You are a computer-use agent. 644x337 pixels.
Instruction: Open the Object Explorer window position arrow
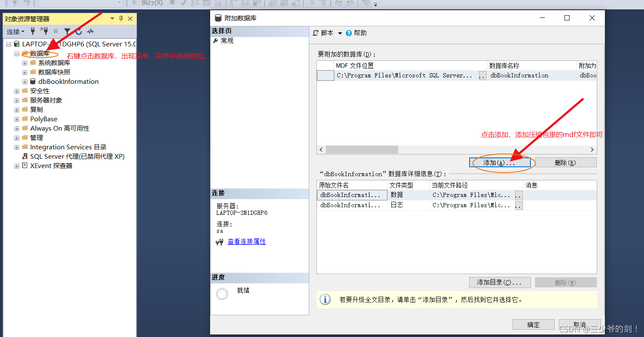pyautogui.click(x=112, y=19)
